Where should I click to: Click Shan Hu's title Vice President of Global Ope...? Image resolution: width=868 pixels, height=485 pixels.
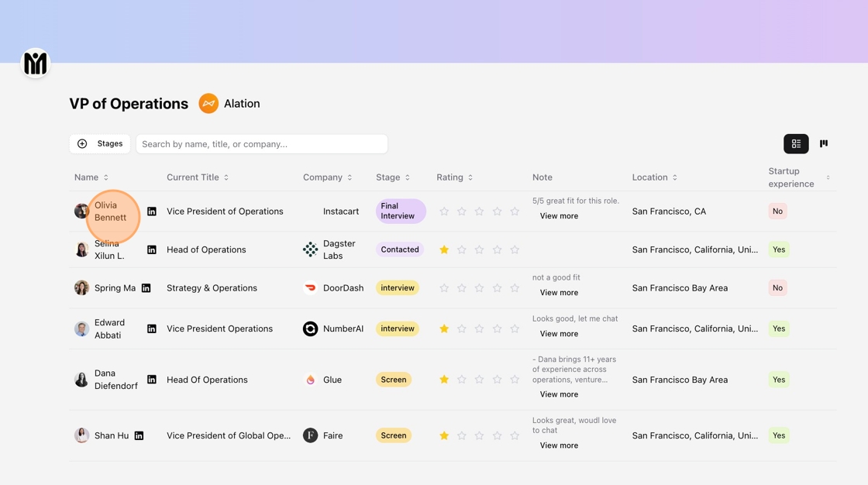229,435
